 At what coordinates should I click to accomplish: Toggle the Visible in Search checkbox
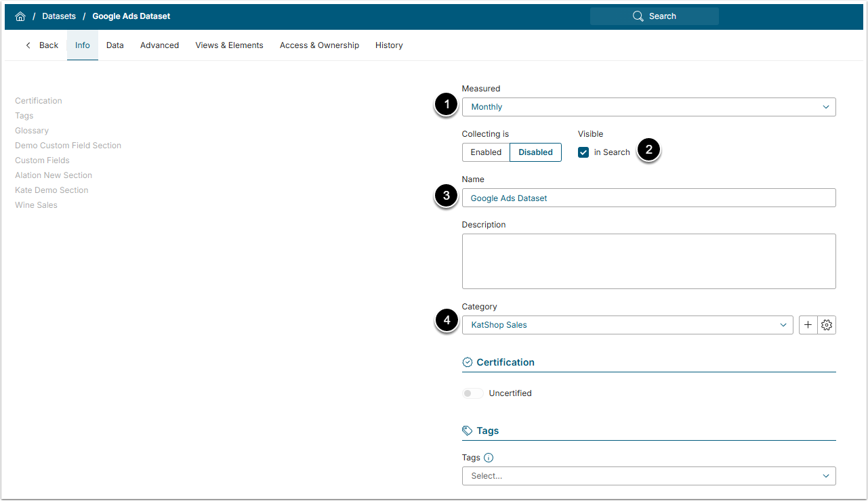(583, 152)
